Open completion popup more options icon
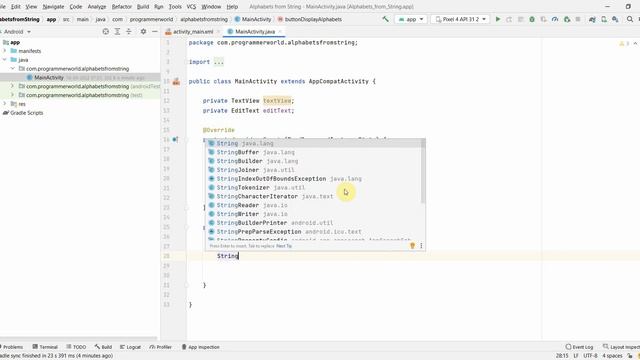Screen dimensions: 640x360 click(x=421, y=246)
